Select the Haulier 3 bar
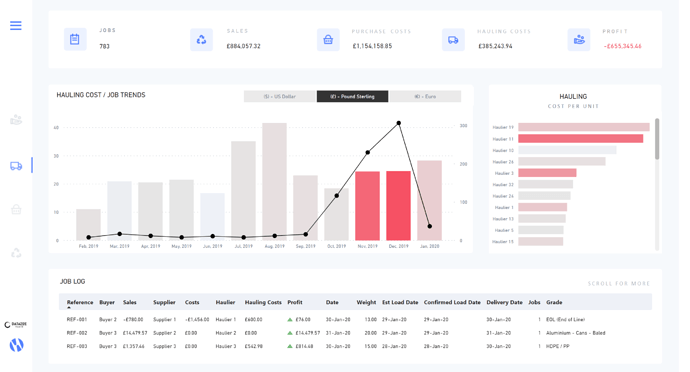 (x=547, y=173)
